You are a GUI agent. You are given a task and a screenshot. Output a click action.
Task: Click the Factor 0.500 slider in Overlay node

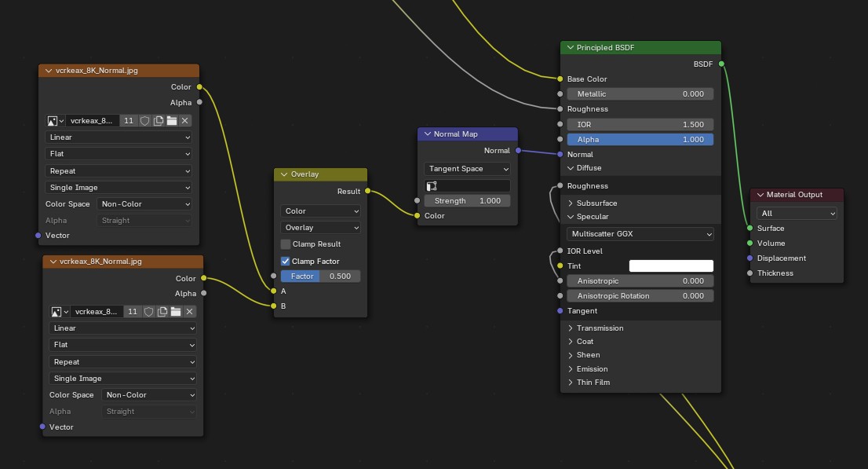coord(320,276)
